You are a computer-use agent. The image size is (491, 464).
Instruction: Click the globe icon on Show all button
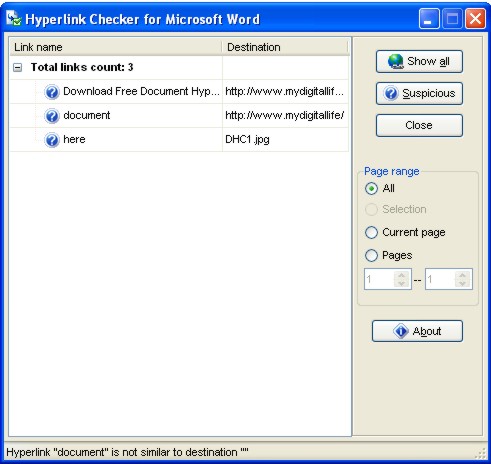click(x=396, y=61)
